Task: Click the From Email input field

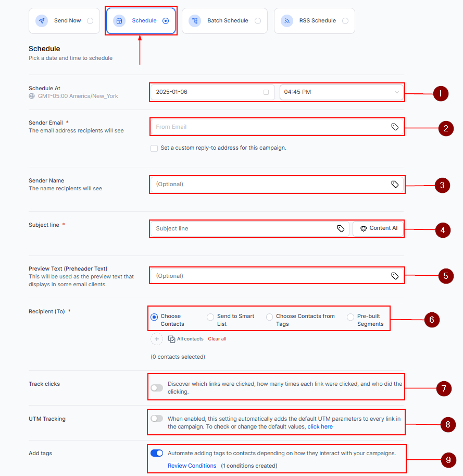Action: click(x=277, y=127)
